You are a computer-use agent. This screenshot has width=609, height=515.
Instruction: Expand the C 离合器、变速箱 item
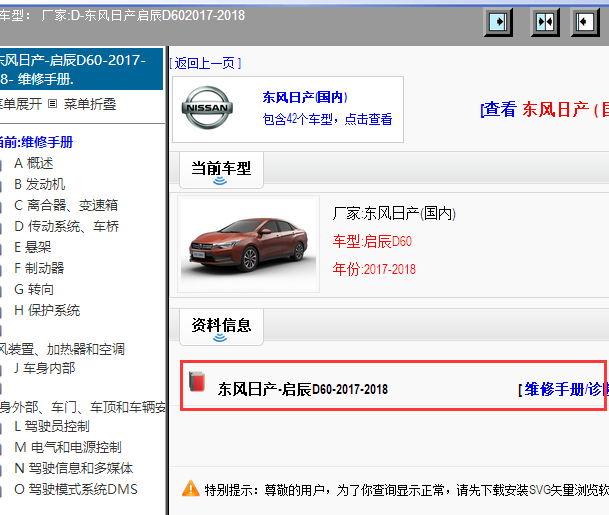pyautogui.click(x=66, y=205)
